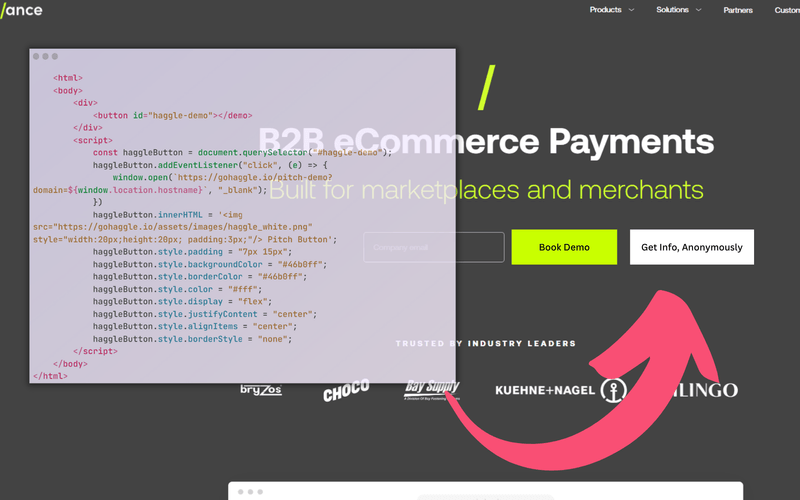Click the large green slash icon above the headline
The height and width of the screenshot is (500, 800).
[x=487, y=87]
